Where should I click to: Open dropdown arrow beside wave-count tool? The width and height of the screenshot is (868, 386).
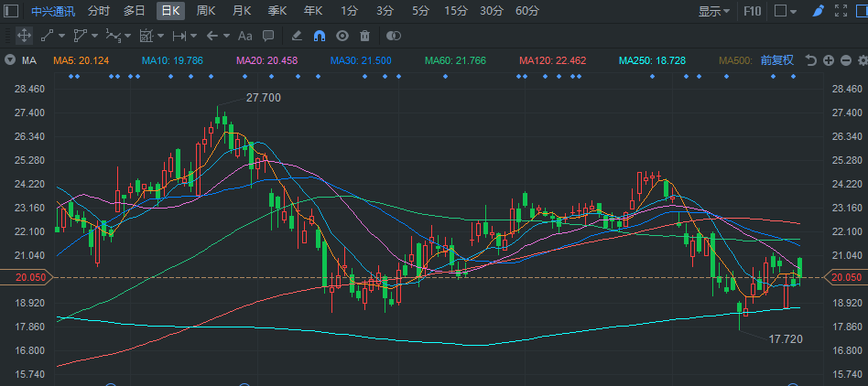coord(128,36)
